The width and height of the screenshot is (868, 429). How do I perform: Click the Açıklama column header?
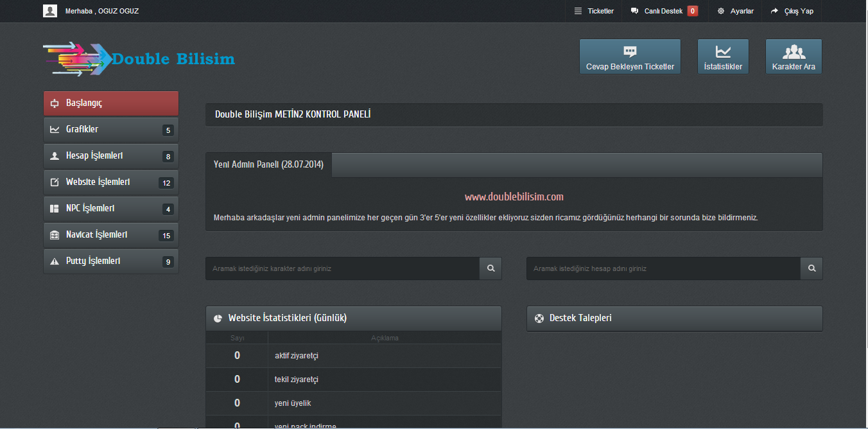pos(385,338)
